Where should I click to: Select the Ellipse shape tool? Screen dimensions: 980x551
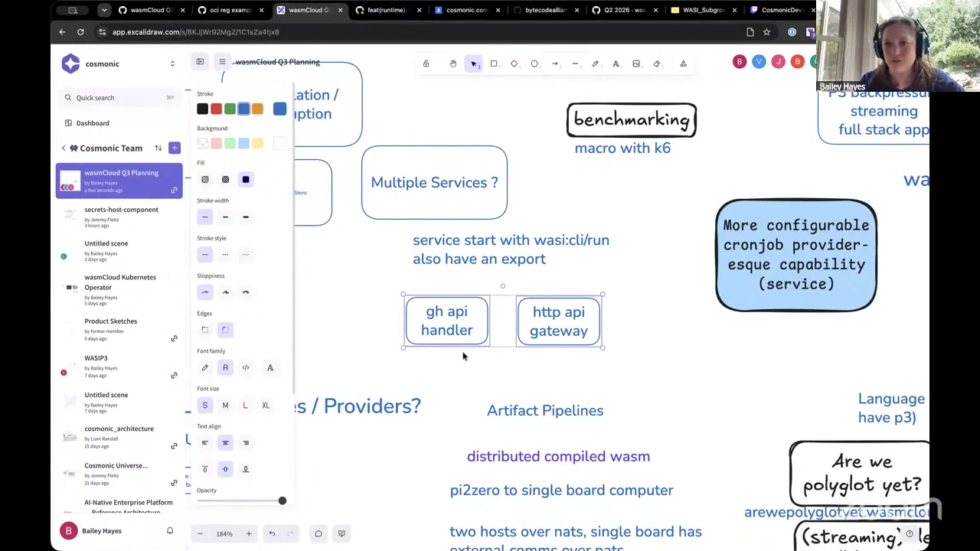pos(534,64)
